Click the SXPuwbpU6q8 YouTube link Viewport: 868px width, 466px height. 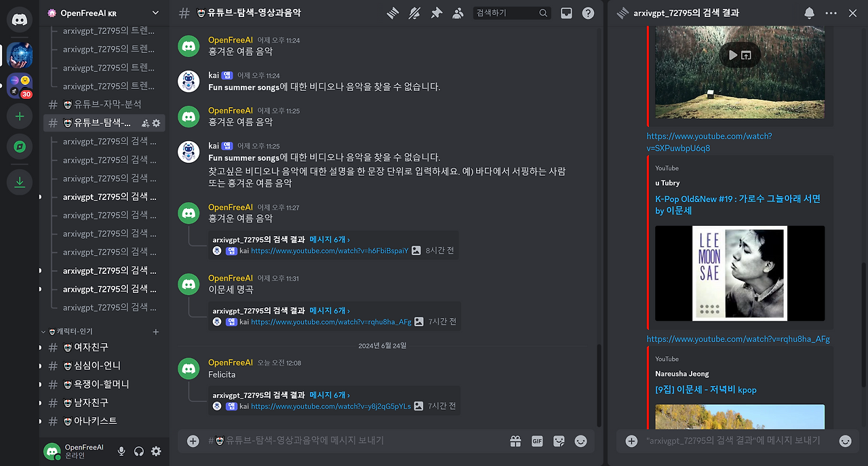(x=709, y=142)
